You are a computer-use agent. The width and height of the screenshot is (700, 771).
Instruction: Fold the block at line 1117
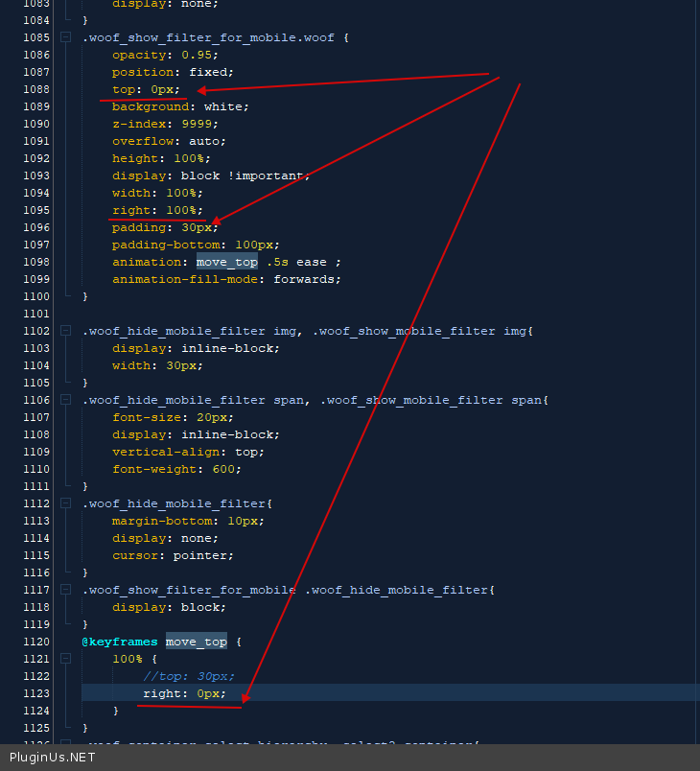(65, 590)
